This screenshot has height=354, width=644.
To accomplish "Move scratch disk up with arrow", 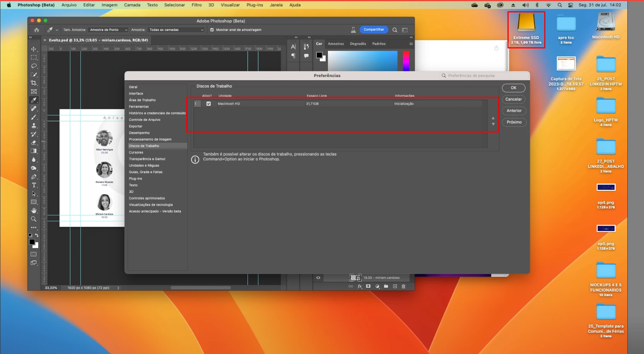I will pyautogui.click(x=493, y=118).
